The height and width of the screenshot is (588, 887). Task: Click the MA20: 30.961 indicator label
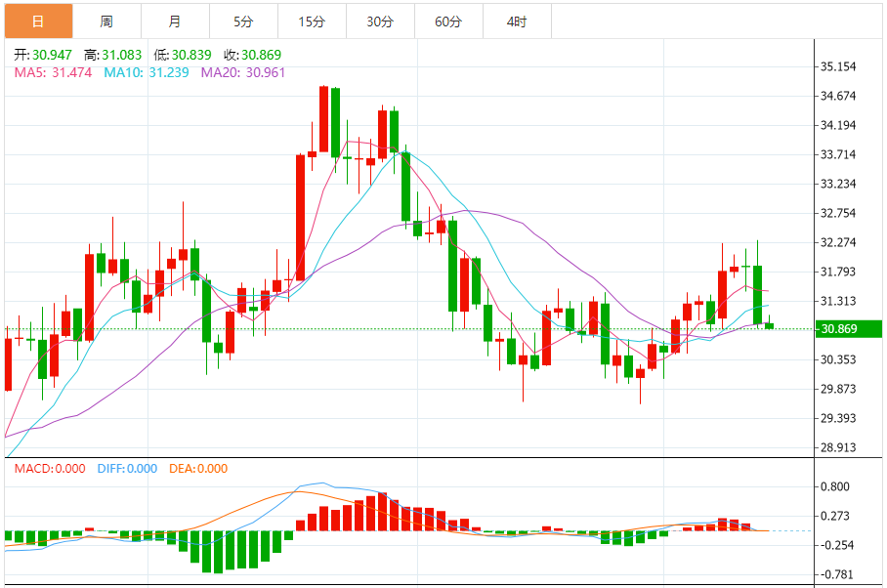243,72
